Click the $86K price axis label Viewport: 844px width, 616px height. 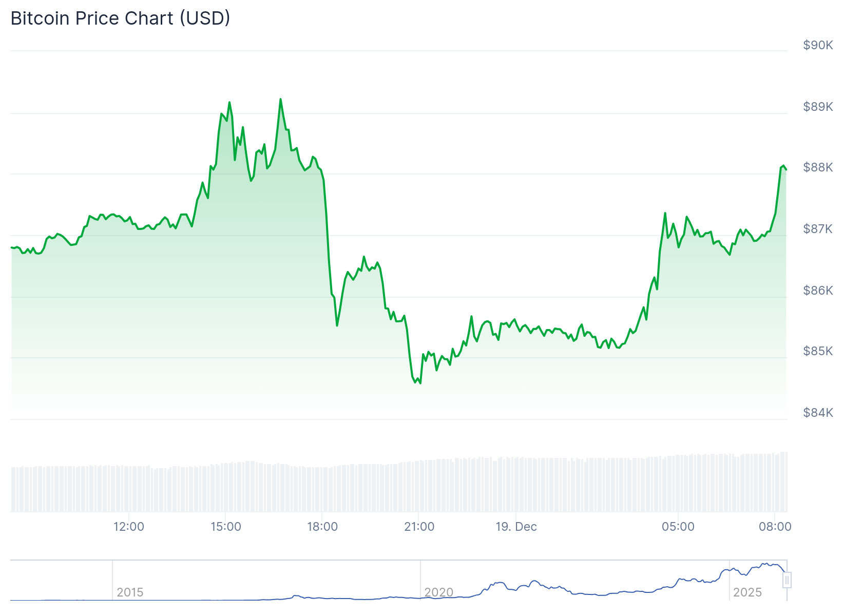click(818, 291)
